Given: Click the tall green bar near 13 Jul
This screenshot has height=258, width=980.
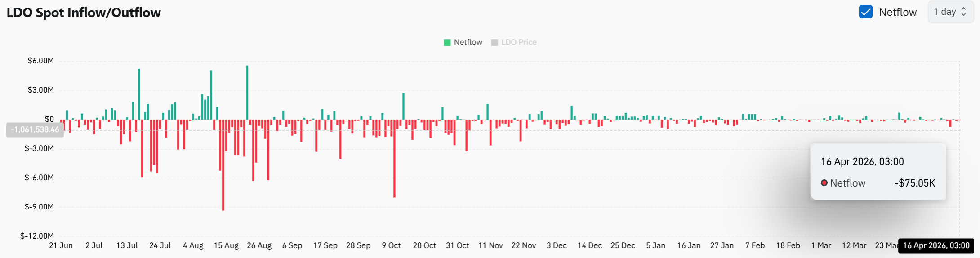Looking at the screenshot, I should pos(139,93).
